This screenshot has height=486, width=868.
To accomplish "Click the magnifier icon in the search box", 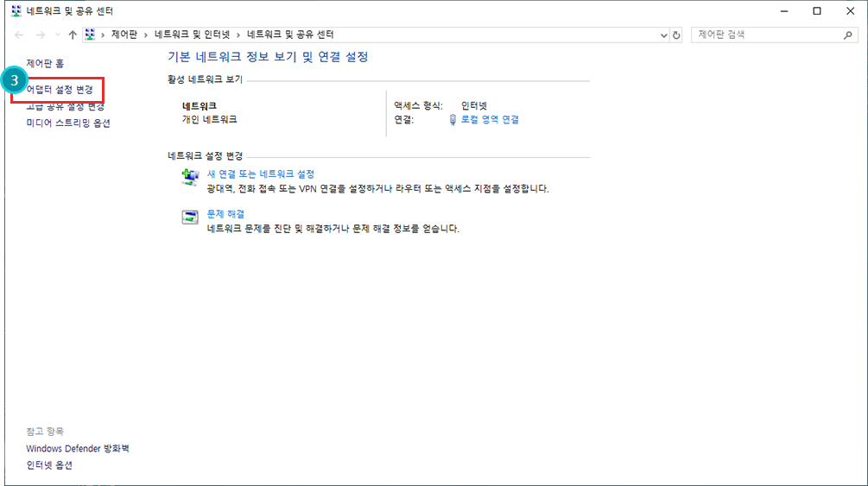I will [848, 35].
